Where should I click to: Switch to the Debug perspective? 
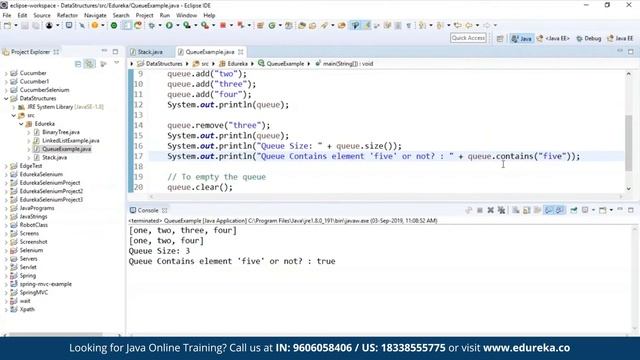point(589,38)
